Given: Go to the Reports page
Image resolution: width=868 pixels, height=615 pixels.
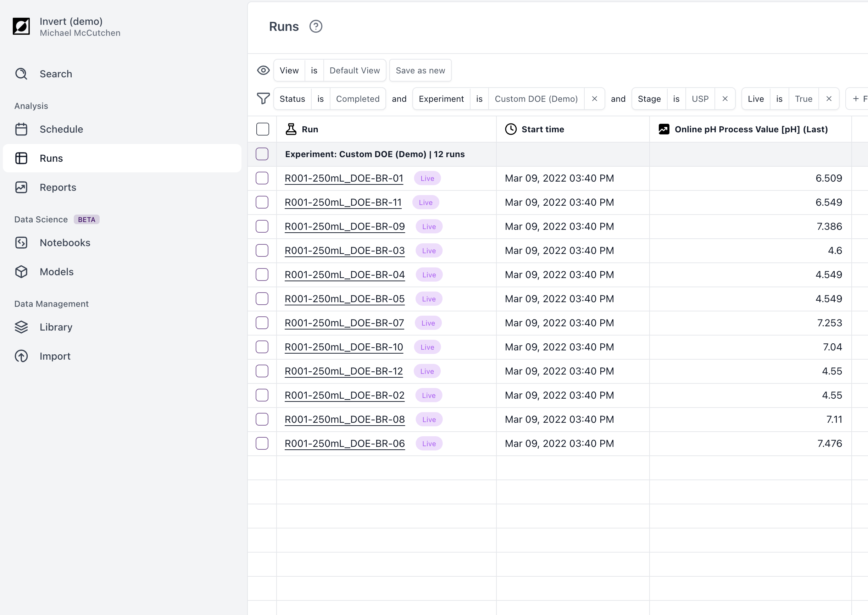Looking at the screenshot, I should (58, 188).
